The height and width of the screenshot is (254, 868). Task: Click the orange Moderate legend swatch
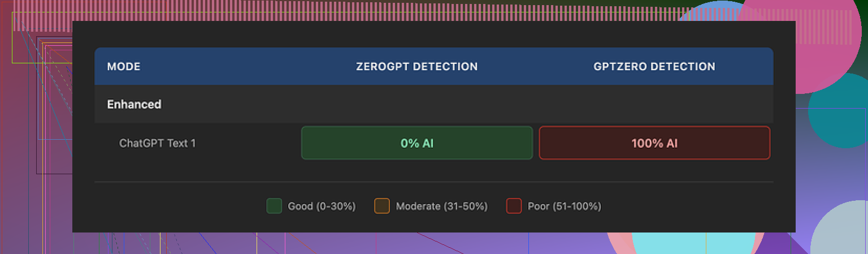point(382,206)
